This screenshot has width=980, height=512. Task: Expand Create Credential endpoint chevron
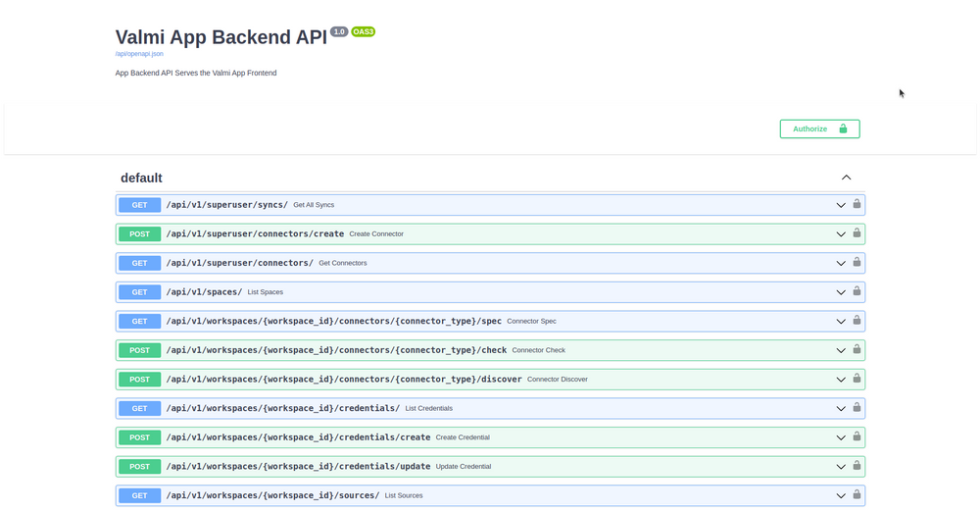841,437
